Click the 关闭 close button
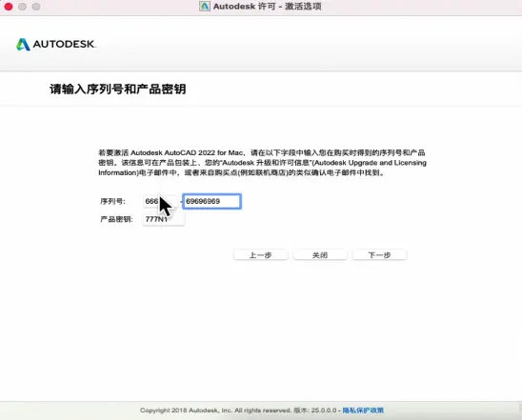The width and height of the screenshot is (522, 420). [320, 255]
